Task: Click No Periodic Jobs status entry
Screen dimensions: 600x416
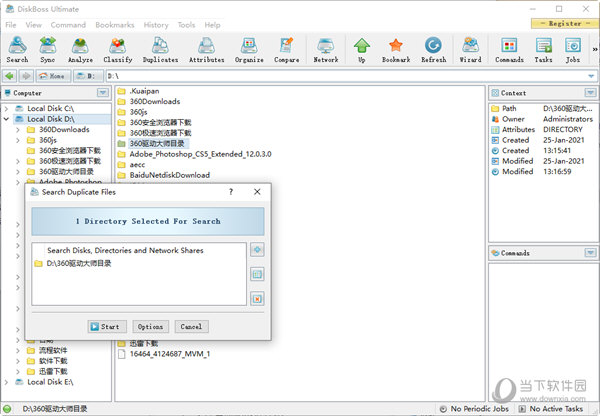Action: coord(474,409)
